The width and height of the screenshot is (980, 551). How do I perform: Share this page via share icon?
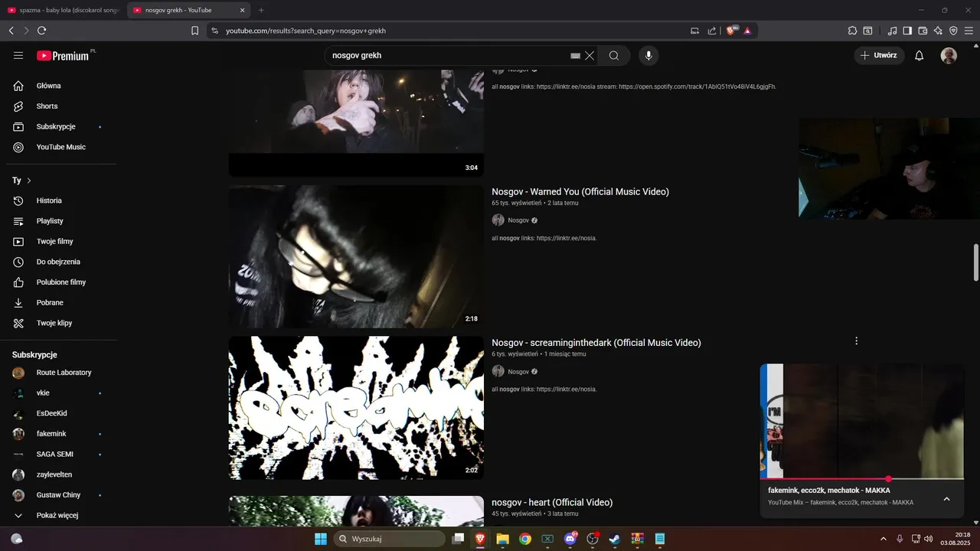point(712,31)
